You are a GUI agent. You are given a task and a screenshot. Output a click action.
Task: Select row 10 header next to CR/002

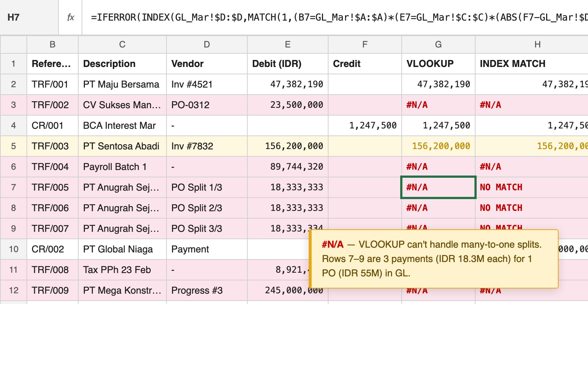13,249
